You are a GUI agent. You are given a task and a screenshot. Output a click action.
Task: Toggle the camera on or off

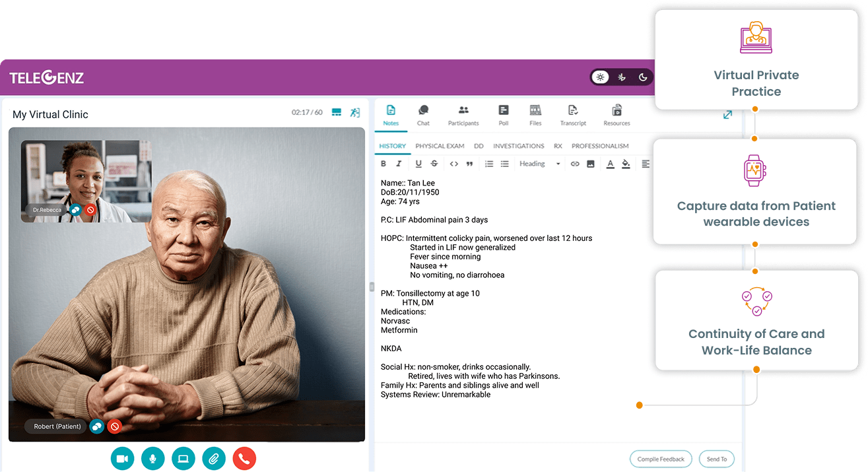122,458
